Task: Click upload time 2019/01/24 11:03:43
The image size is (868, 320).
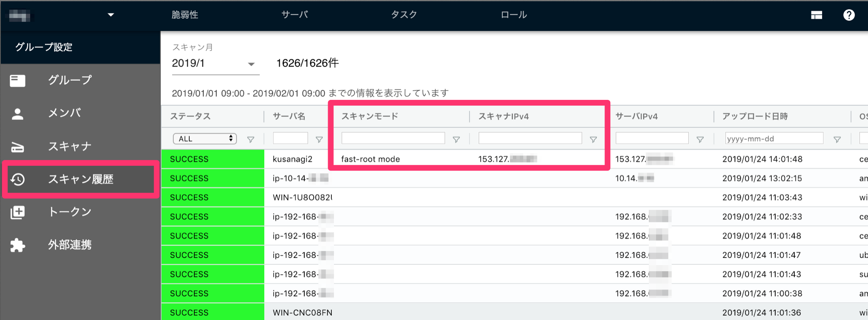Action: point(762,198)
